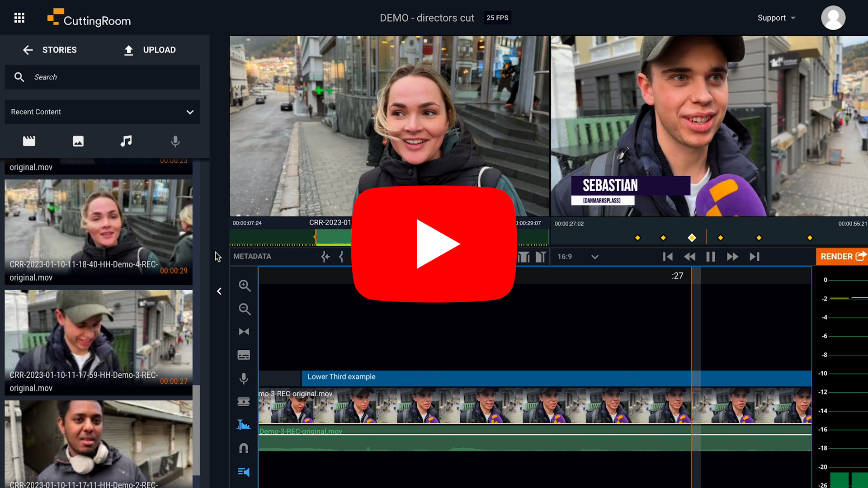This screenshot has width=868, height=488.
Task: Filter library by images icon
Action: (78, 141)
